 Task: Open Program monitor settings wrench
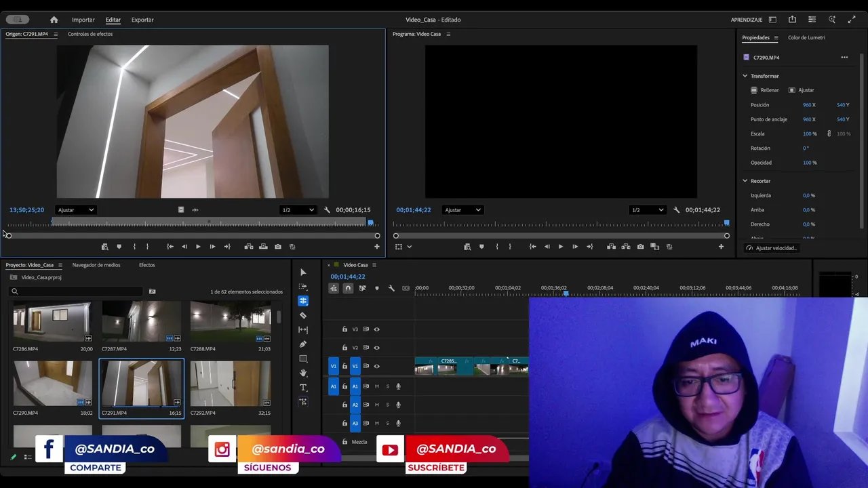[676, 210]
